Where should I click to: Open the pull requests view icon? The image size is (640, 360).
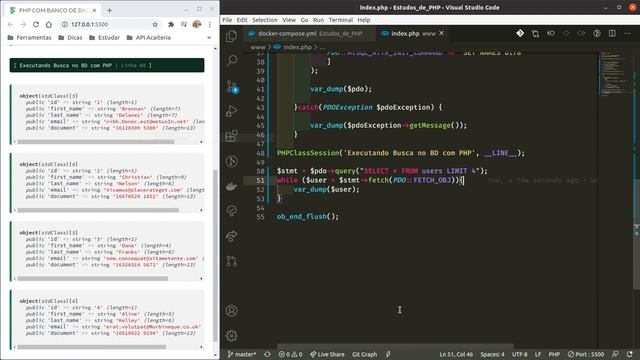click(x=231, y=261)
